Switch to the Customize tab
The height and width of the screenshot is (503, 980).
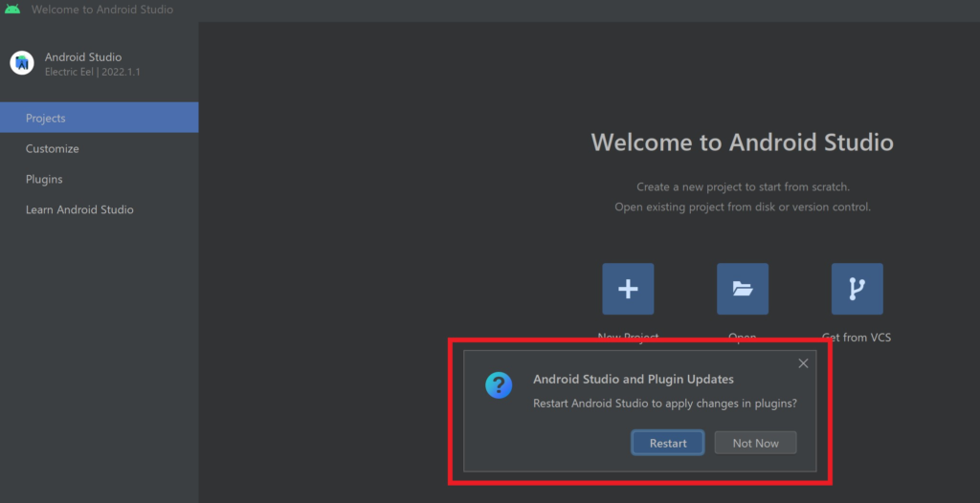point(53,149)
